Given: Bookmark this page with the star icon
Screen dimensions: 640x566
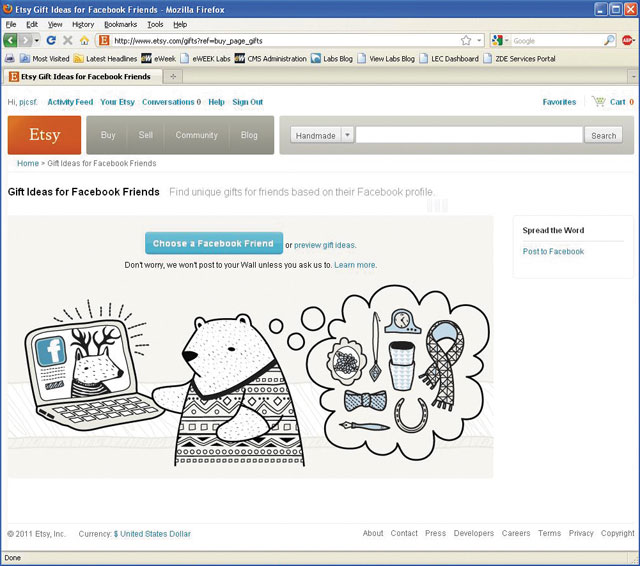Looking at the screenshot, I should click(466, 40).
